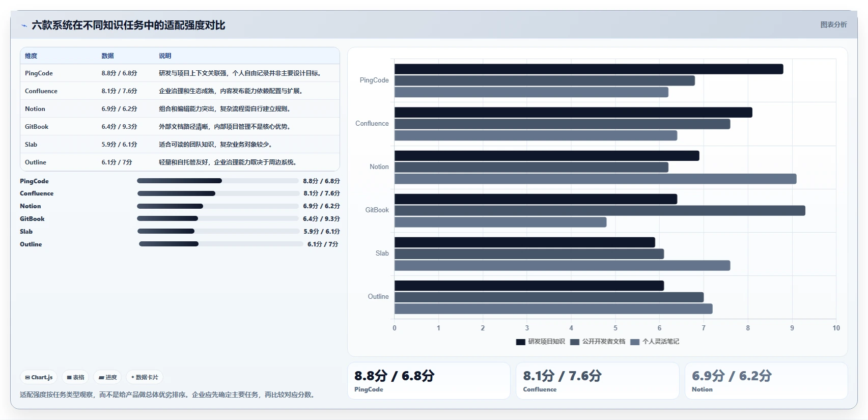Viewport: 868px width, 420px height.
Task: Click the 表格 chip
Action: coord(75,377)
